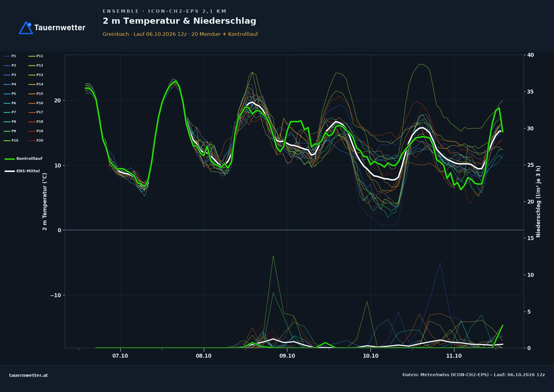The width and height of the screenshot is (554, 392).
Task: Click legend entry P13
Action: pos(36,75)
